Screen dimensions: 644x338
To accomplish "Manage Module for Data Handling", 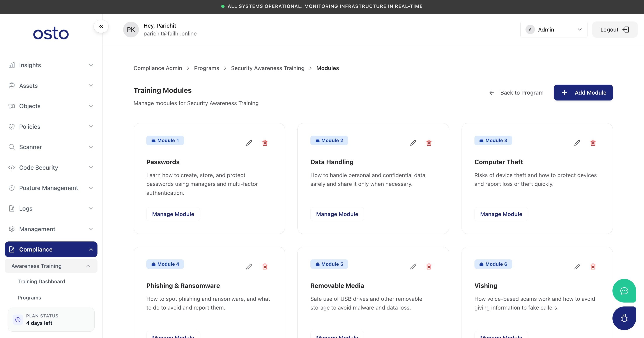I will click(x=337, y=214).
